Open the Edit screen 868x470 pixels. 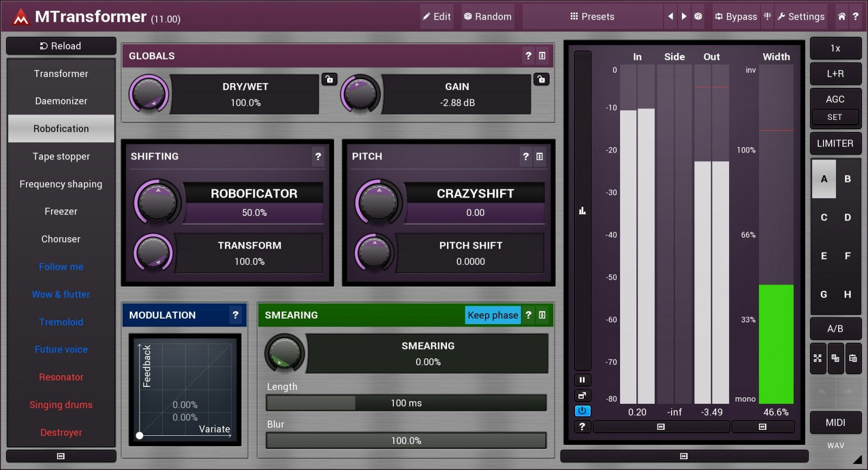pyautogui.click(x=437, y=16)
